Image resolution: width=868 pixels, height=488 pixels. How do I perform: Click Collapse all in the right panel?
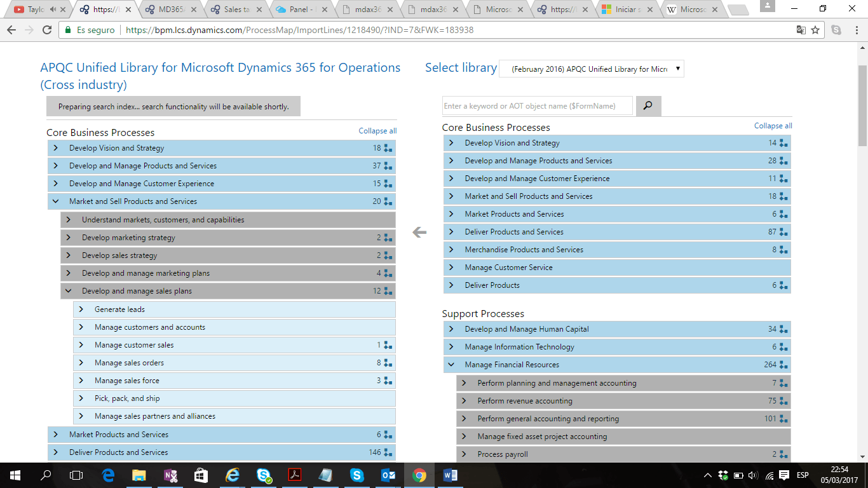pos(773,125)
